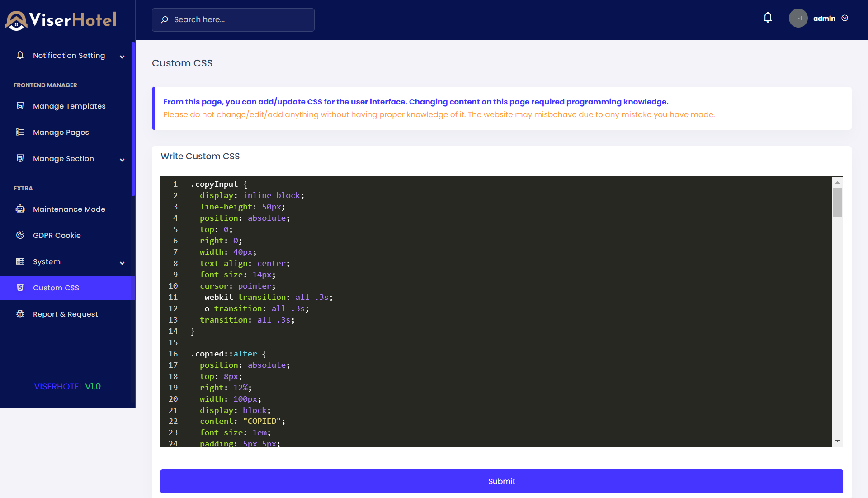Click the Report & Request bug icon
Viewport: 868px width, 498px height.
(x=20, y=314)
